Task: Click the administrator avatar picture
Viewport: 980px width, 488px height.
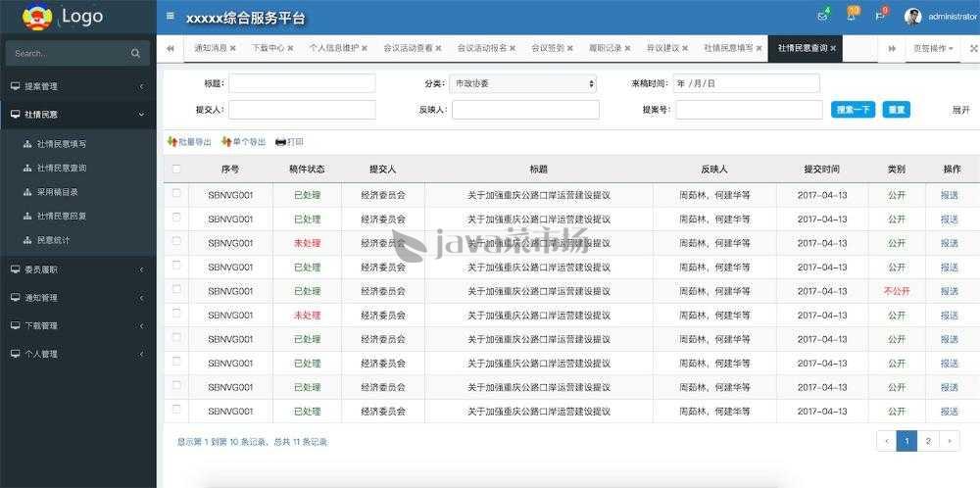Action: [912, 17]
